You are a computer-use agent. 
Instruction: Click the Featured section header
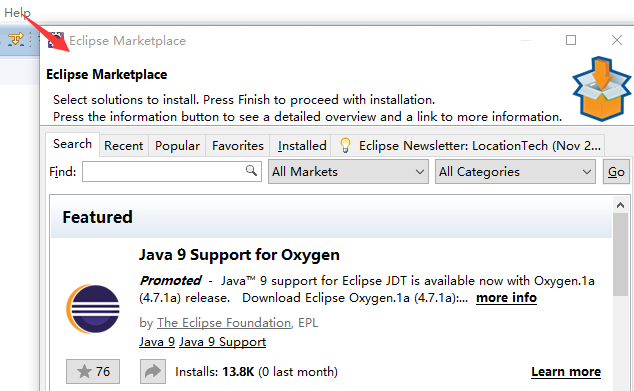pyautogui.click(x=331, y=217)
